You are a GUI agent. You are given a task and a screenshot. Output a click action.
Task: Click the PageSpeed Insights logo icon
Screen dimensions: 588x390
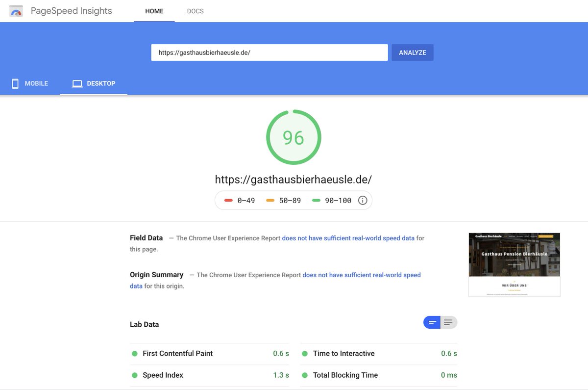click(16, 11)
